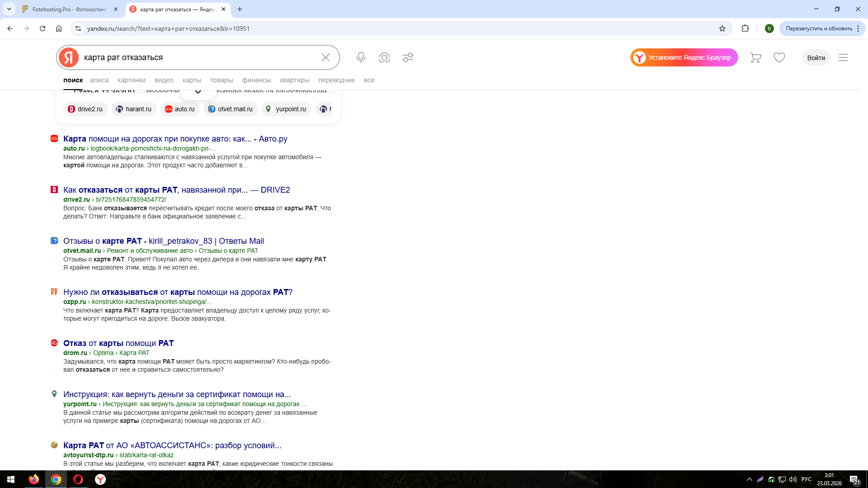Open the clock and date in taskbar
Image resolution: width=868 pixels, height=488 pixels.
point(829,479)
